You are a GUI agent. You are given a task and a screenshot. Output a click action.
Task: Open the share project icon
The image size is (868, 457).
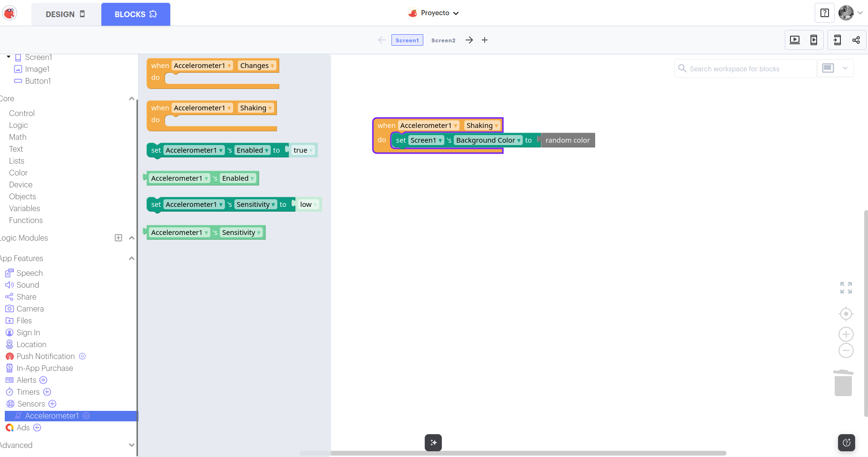(x=856, y=40)
